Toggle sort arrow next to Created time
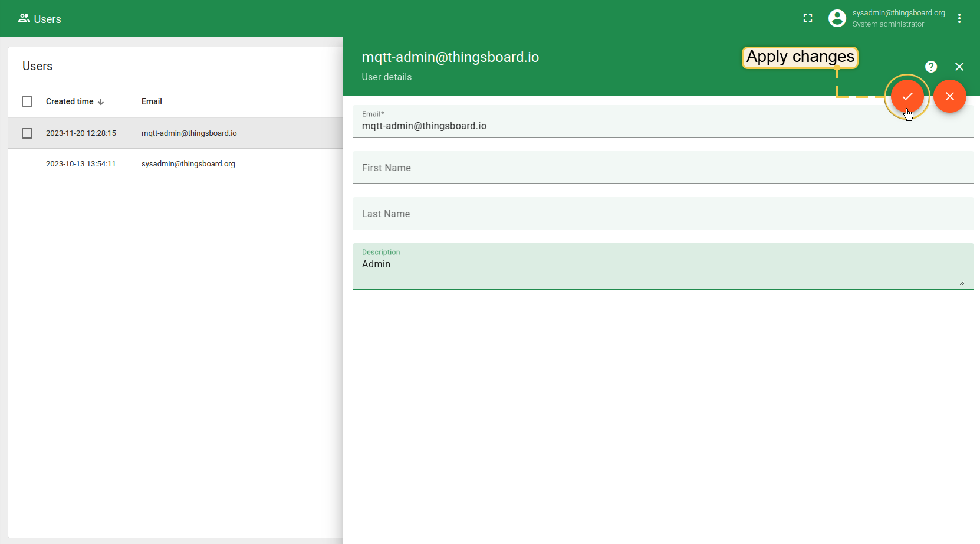 pos(101,102)
